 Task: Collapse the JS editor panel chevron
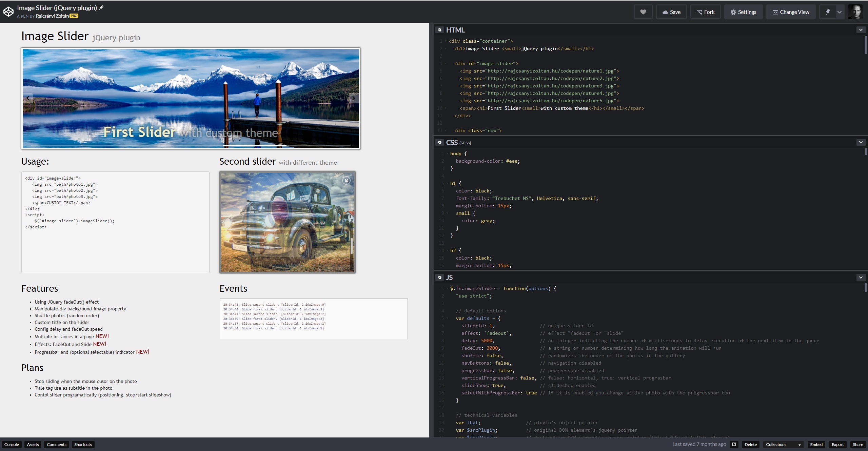861,278
